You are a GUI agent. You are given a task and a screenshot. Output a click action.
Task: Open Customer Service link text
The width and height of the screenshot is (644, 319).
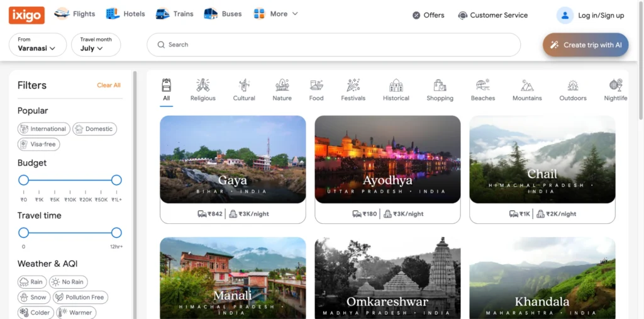tap(499, 15)
